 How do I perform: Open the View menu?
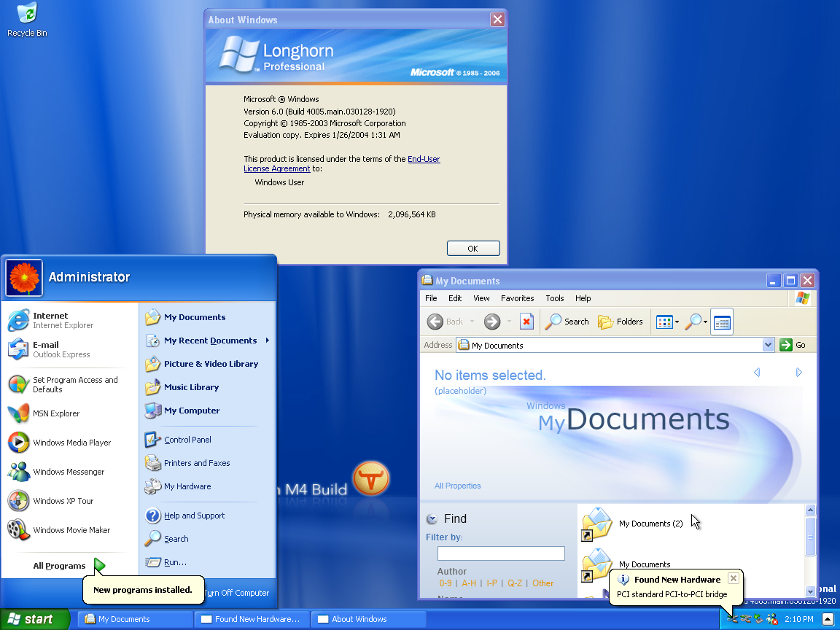(481, 298)
